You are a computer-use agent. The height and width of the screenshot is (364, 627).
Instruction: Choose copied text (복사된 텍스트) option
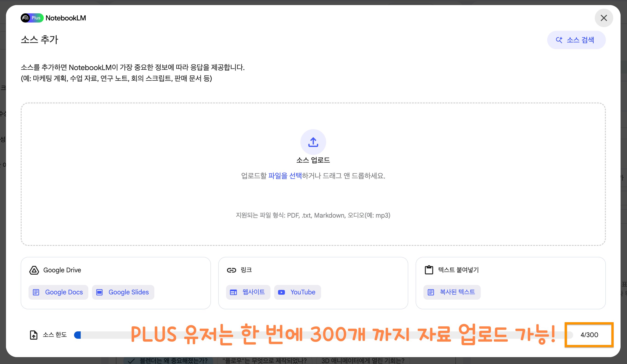[452, 292]
